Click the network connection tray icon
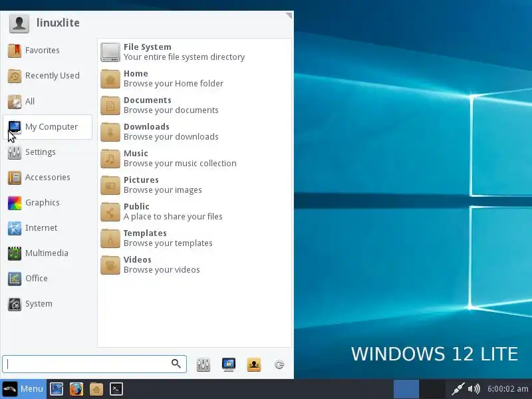Viewport: 532px width, 399px height. coord(458,389)
